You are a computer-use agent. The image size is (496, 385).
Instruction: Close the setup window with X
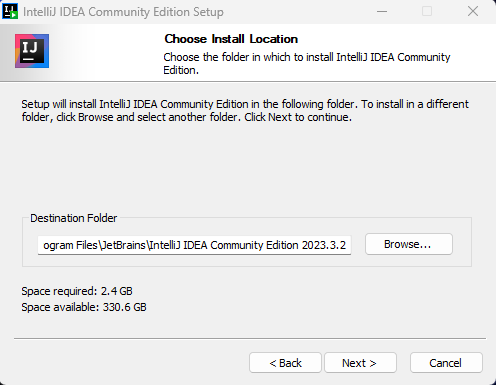tap(473, 11)
